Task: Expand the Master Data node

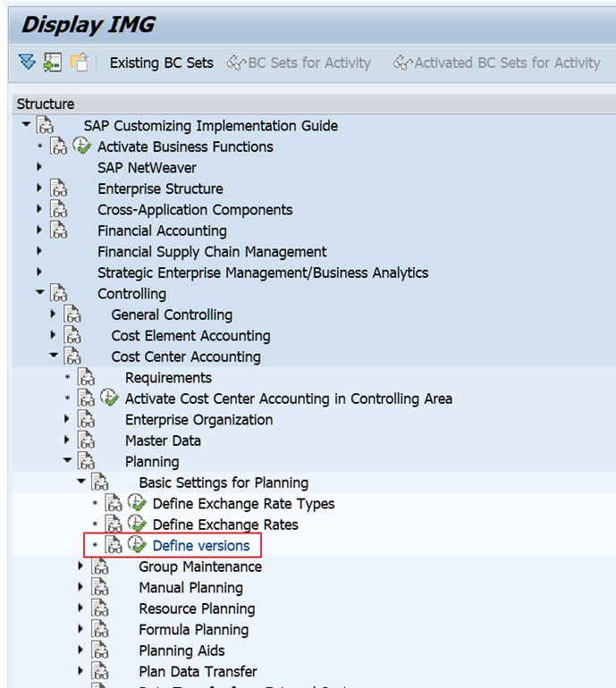Action: pos(66,440)
